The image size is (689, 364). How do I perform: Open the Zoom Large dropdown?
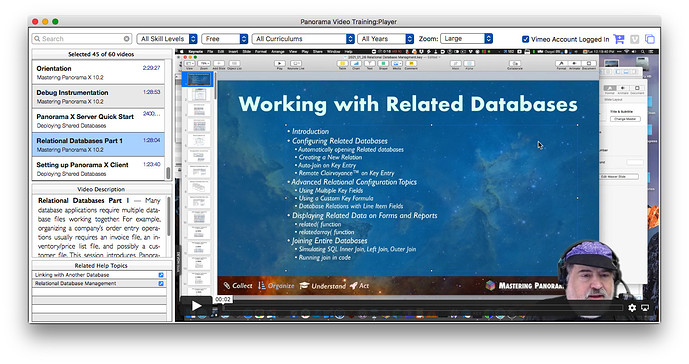coord(466,39)
